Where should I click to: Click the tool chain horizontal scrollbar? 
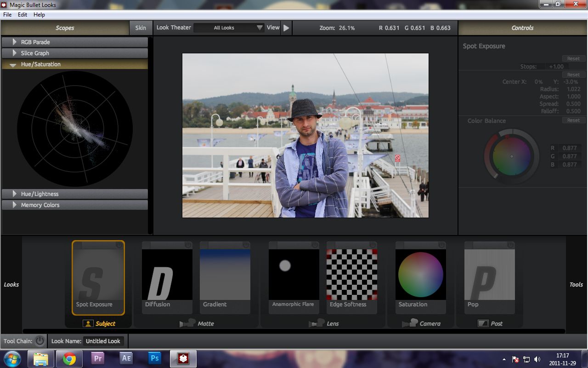294,331
